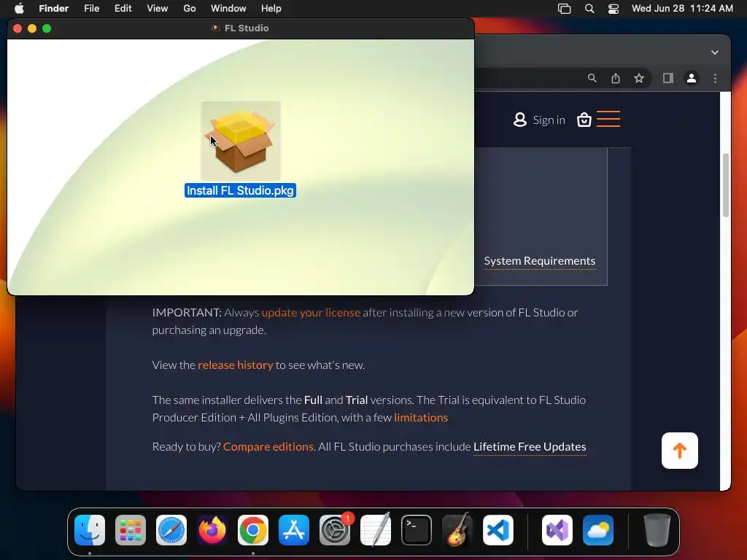Open Terminal from the Dock
Screen dimensions: 747x560
417,529
